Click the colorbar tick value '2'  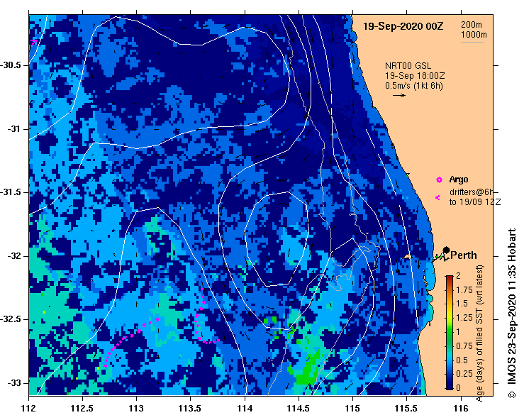[x=458, y=275]
